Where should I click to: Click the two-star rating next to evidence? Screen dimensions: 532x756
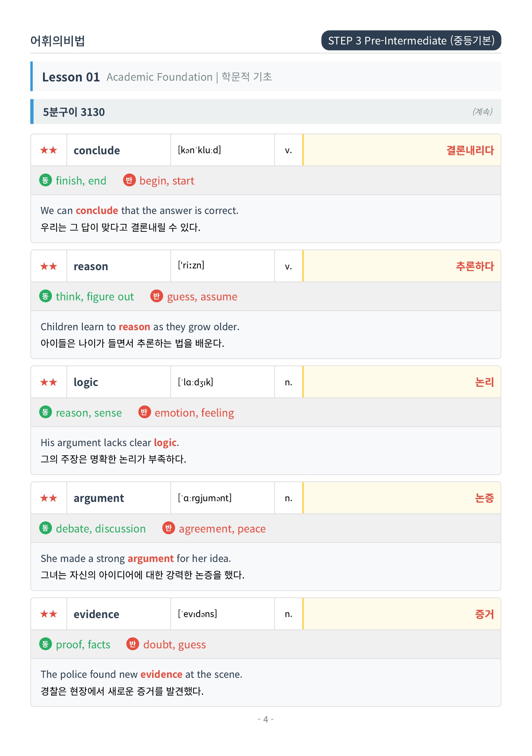[x=49, y=614]
